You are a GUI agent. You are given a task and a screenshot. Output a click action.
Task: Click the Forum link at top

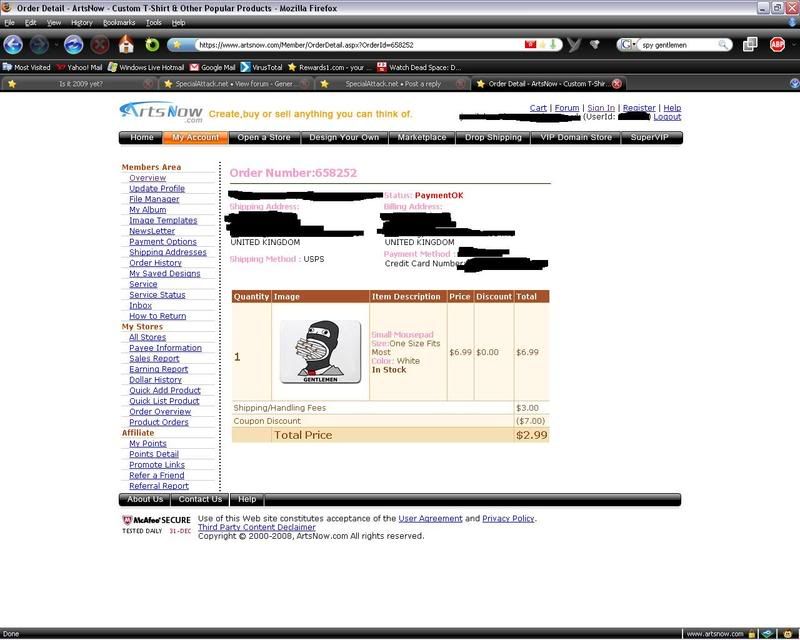pos(567,108)
